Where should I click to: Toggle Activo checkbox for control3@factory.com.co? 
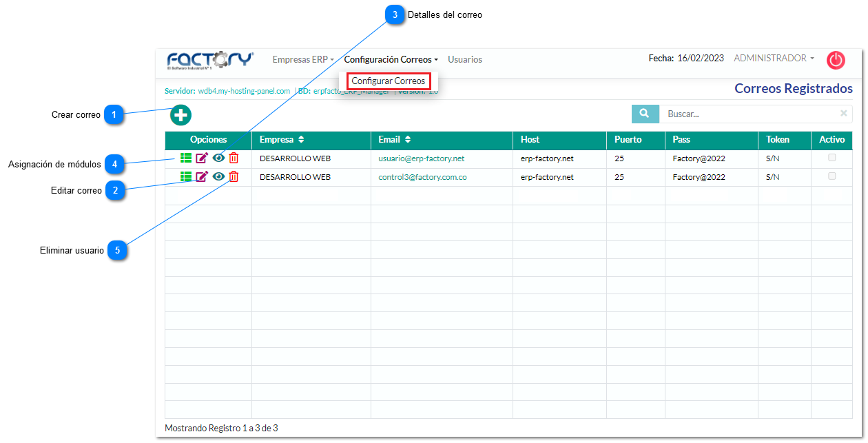pos(832,176)
